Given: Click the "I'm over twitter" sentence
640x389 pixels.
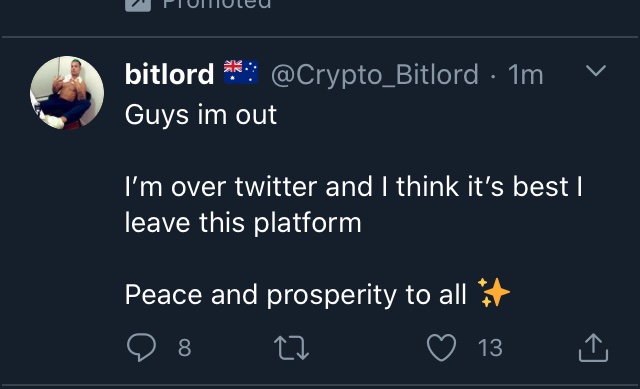Looking at the screenshot, I should tap(353, 187).
